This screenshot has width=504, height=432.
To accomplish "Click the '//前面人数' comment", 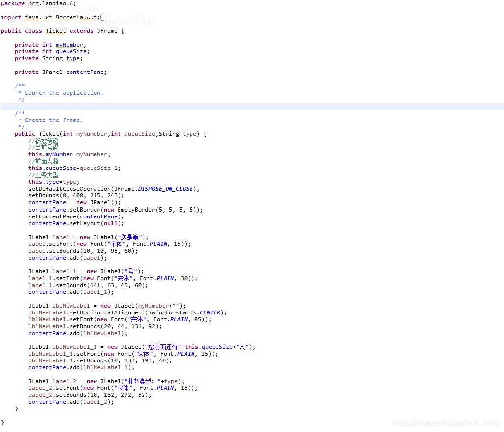I will point(44,161).
